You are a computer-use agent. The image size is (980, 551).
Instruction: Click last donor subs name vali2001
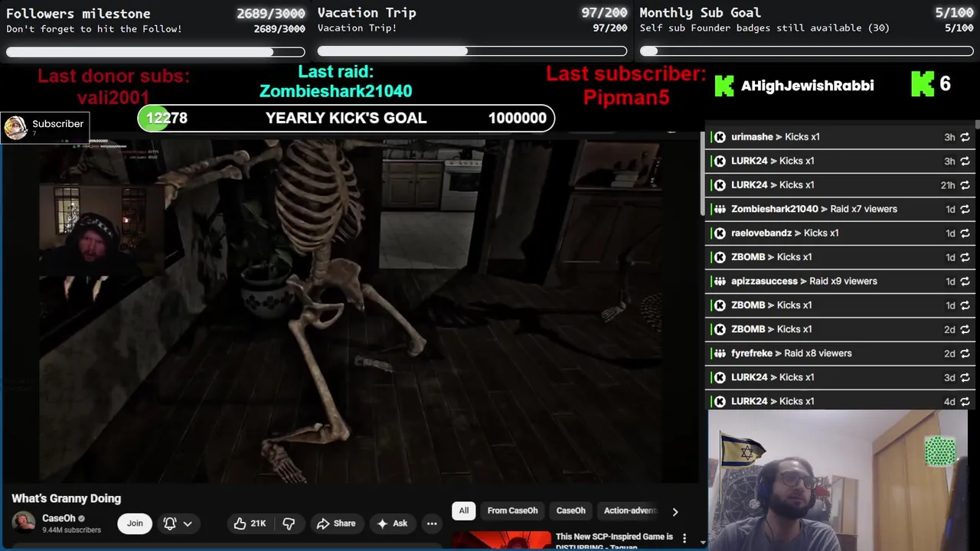pos(113,97)
